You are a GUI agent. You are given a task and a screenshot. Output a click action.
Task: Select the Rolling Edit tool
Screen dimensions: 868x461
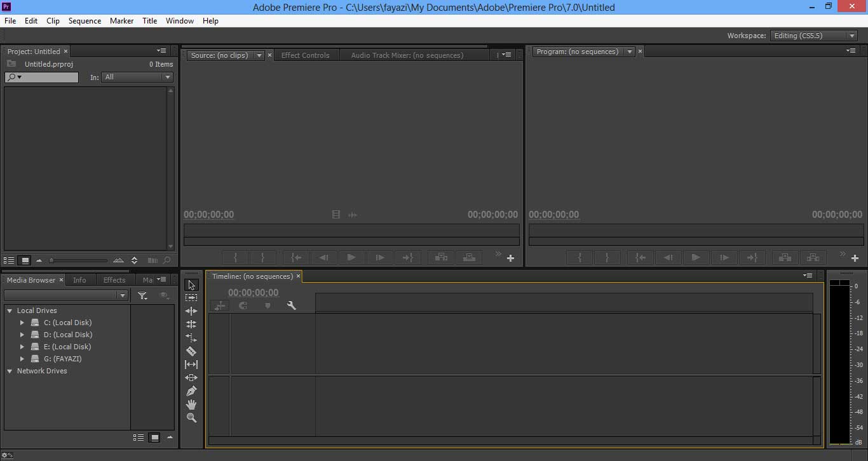tap(191, 324)
